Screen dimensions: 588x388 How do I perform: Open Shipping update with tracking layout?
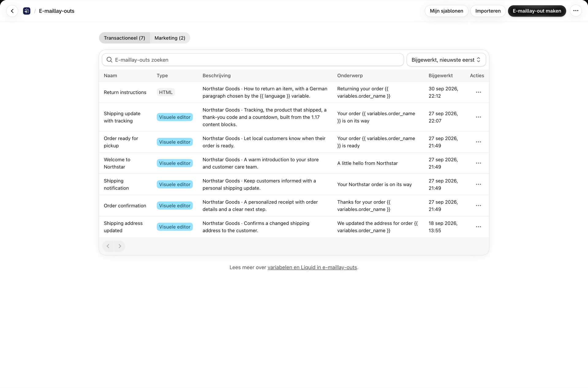[x=122, y=117]
